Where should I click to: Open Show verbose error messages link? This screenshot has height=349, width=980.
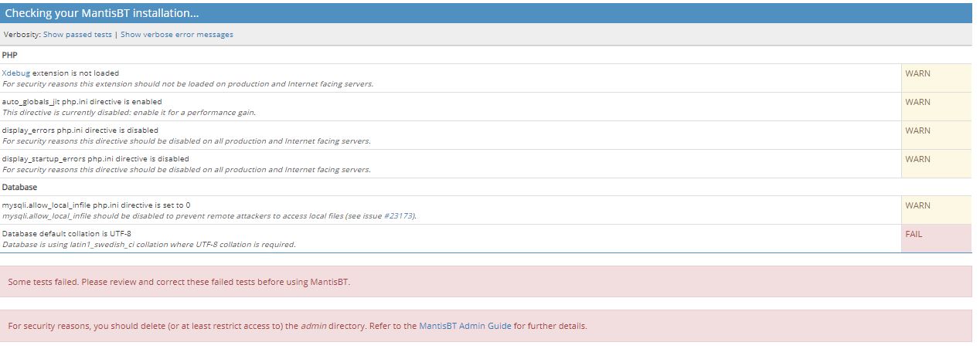point(176,35)
